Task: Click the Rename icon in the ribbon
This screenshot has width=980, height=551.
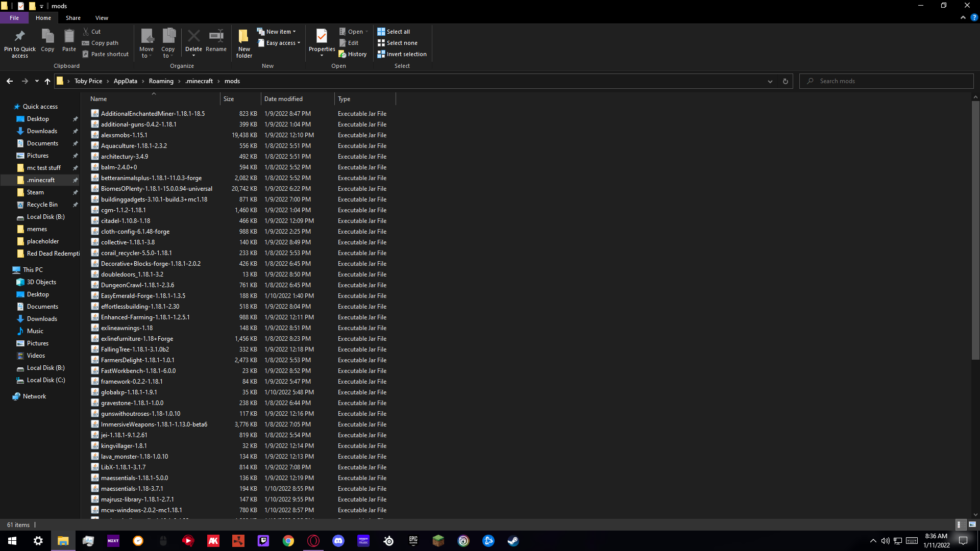Action: click(216, 37)
